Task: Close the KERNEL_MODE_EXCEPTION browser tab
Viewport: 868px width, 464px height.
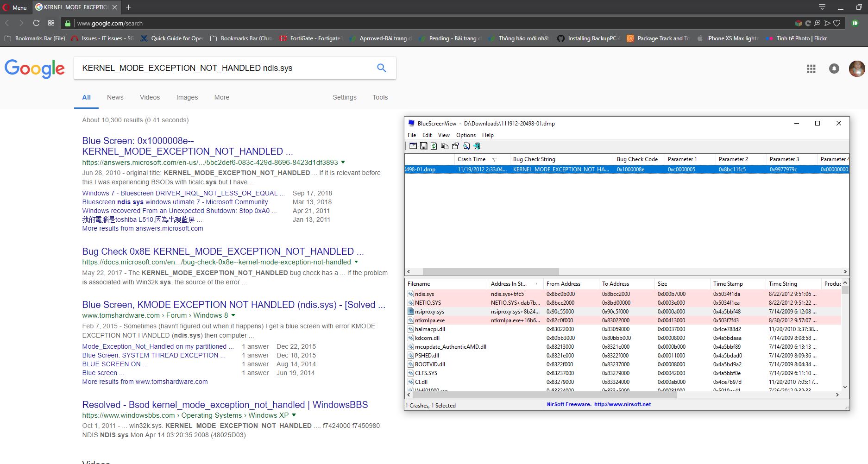Action: pyautogui.click(x=114, y=7)
